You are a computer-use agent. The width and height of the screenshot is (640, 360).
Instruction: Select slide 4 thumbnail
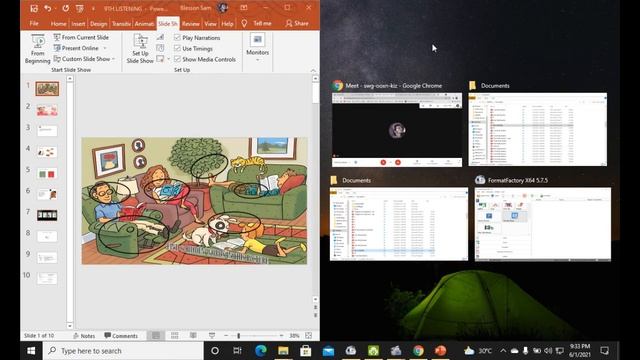(x=47, y=152)
